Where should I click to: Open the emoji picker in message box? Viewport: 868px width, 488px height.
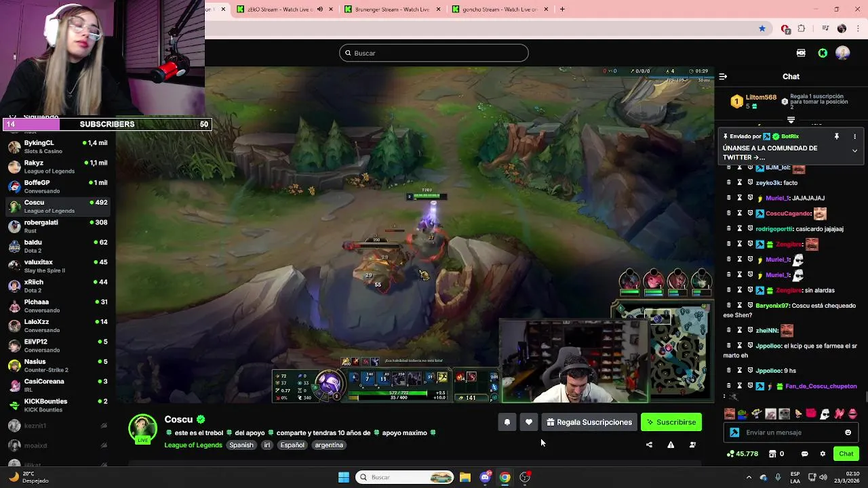coord(848,432)
